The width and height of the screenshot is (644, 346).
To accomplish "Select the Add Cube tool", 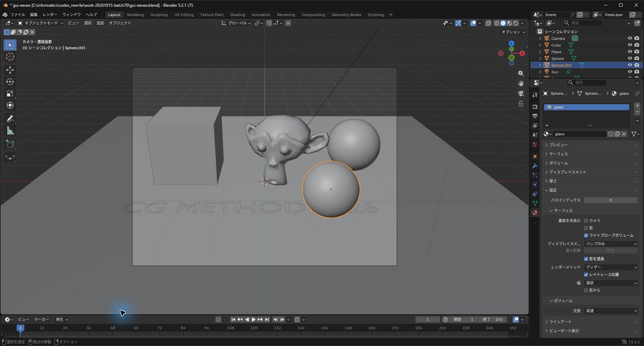I will click(10, 144).
